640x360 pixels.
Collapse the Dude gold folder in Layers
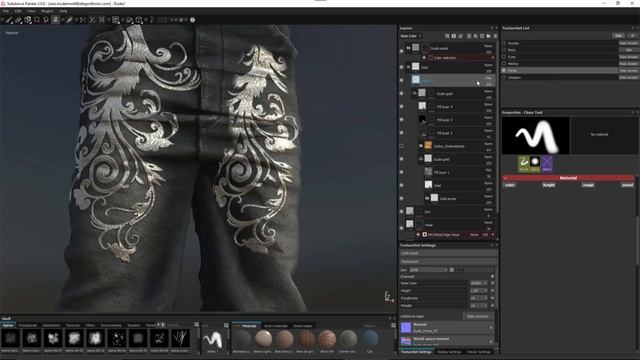415,93
